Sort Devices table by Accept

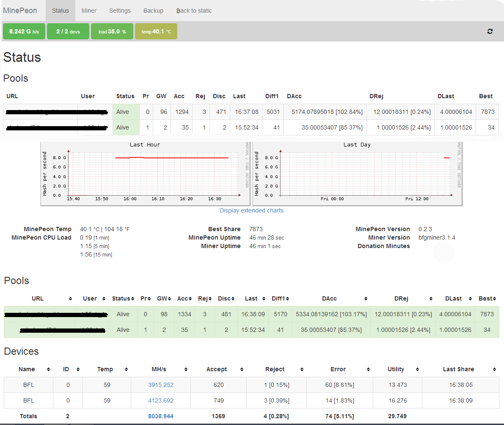[x=219, y=370]
